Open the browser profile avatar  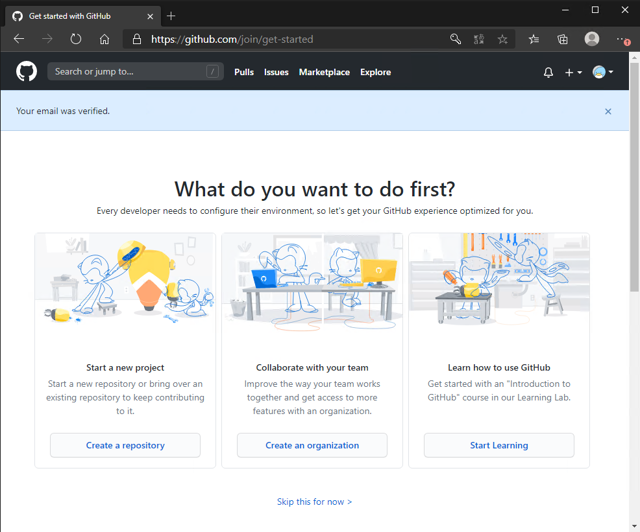[592, 39]
